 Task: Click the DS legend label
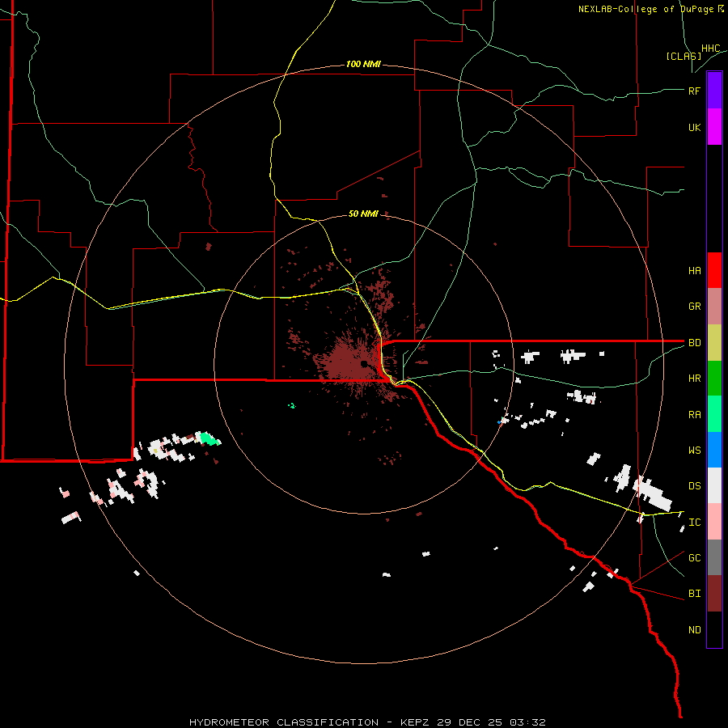tap(694, 486)
